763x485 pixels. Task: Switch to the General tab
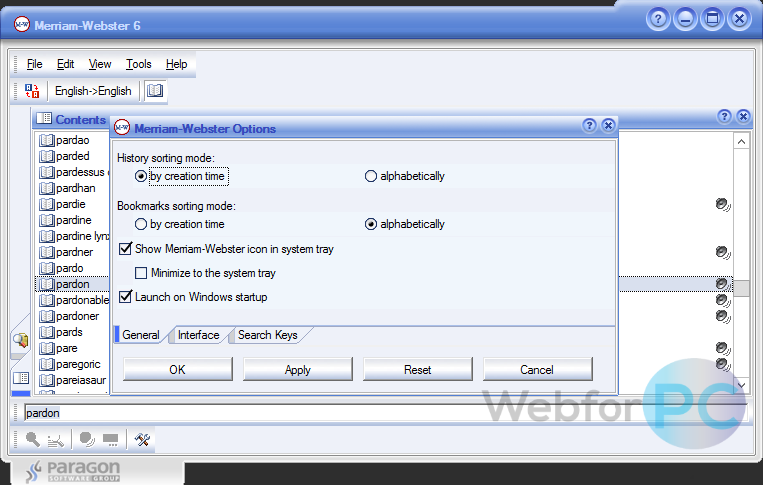pos(141,335)
